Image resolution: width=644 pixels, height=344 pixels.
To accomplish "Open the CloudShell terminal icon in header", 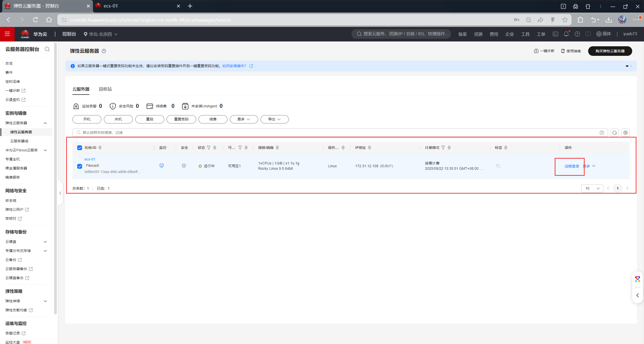I will [x=555, y=34].
